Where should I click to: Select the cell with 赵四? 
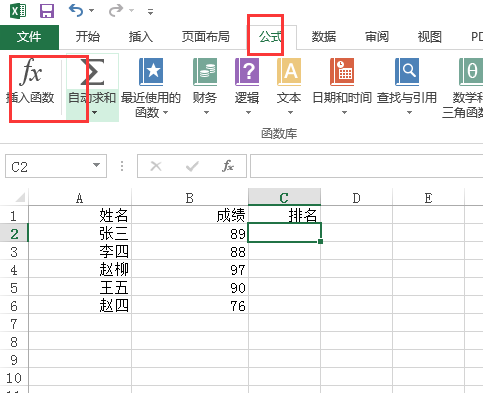(x=80, y=305)
